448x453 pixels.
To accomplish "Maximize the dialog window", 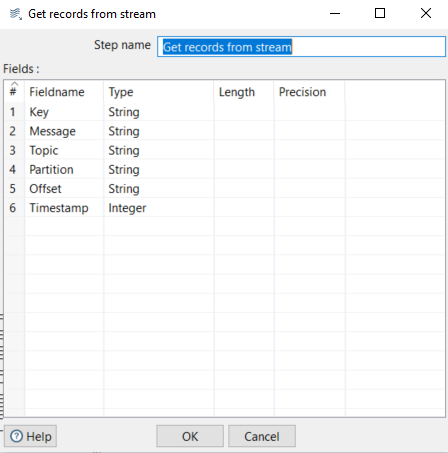I will click(x=380, y=13).
